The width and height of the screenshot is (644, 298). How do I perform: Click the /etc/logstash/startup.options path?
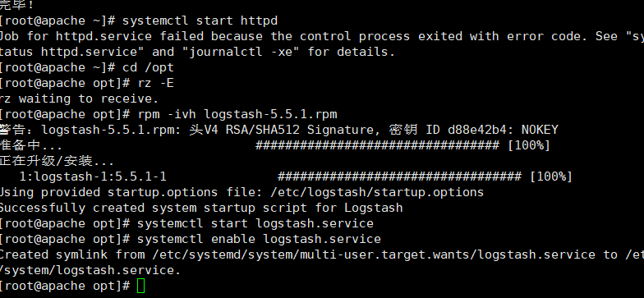tap(377, 192)
